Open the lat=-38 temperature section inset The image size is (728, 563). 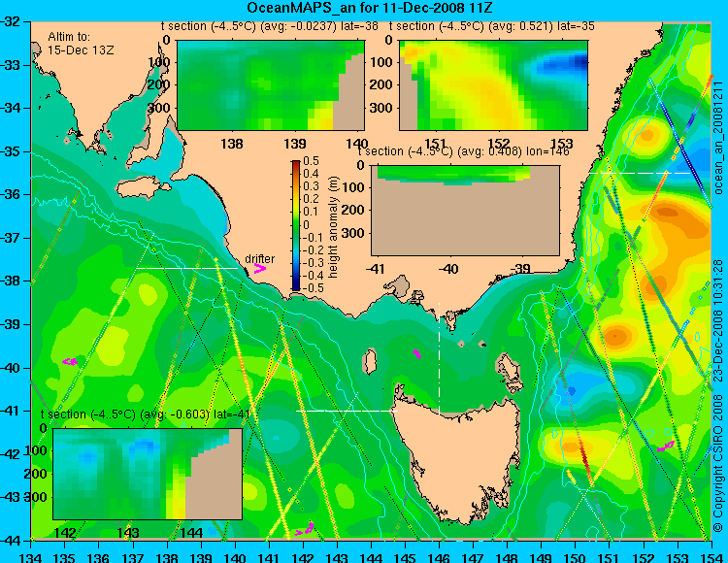[271, 85]
